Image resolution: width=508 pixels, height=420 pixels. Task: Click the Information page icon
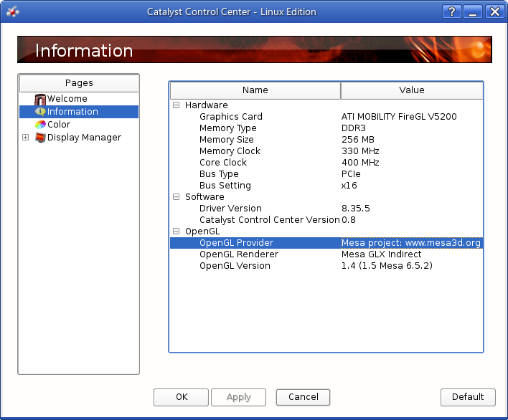point(40,112)
